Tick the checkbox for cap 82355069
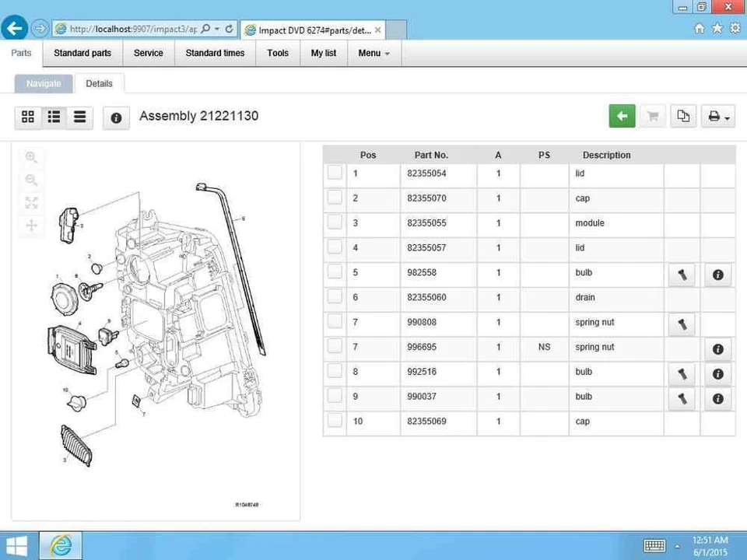The height and width of the screenshot is (560, 747). click(x=334, y=421)
